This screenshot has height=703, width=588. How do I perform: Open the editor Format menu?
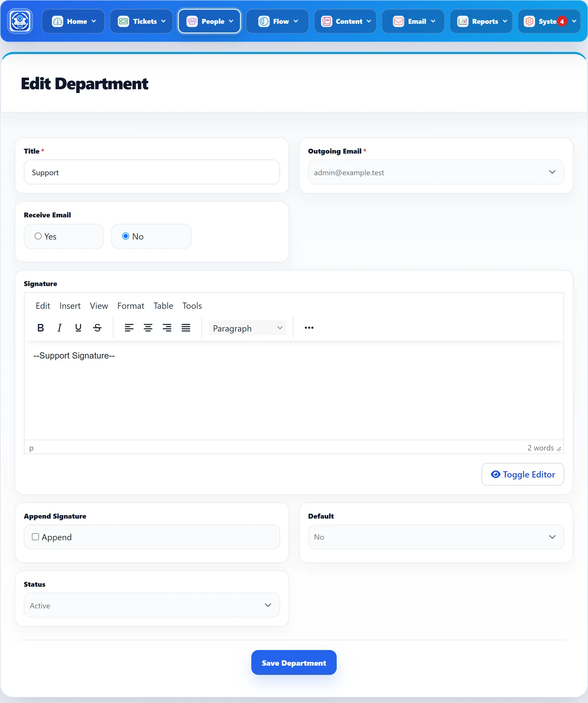click(x=131, y=306)
